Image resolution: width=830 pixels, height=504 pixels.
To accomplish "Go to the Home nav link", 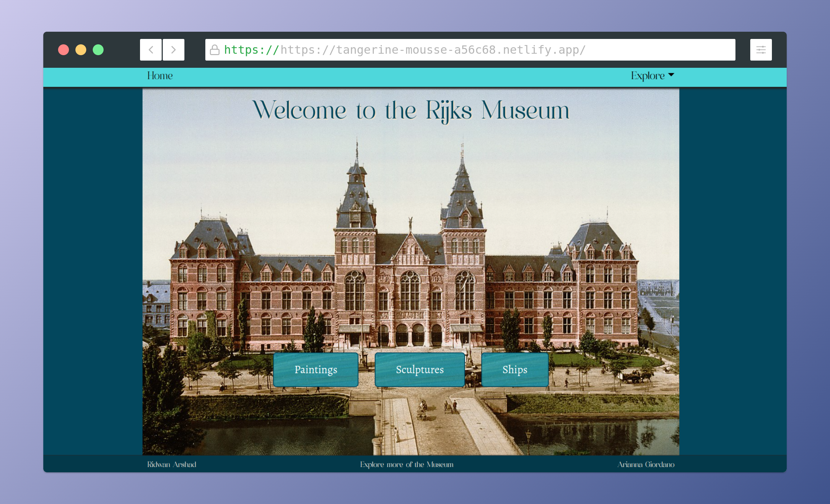I will (x=160, y=76).
